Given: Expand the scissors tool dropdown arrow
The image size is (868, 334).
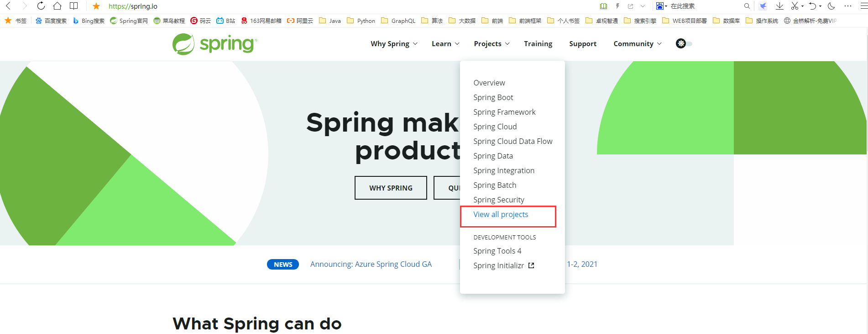Looking at the screenshot, I should (x=802, y=6).
